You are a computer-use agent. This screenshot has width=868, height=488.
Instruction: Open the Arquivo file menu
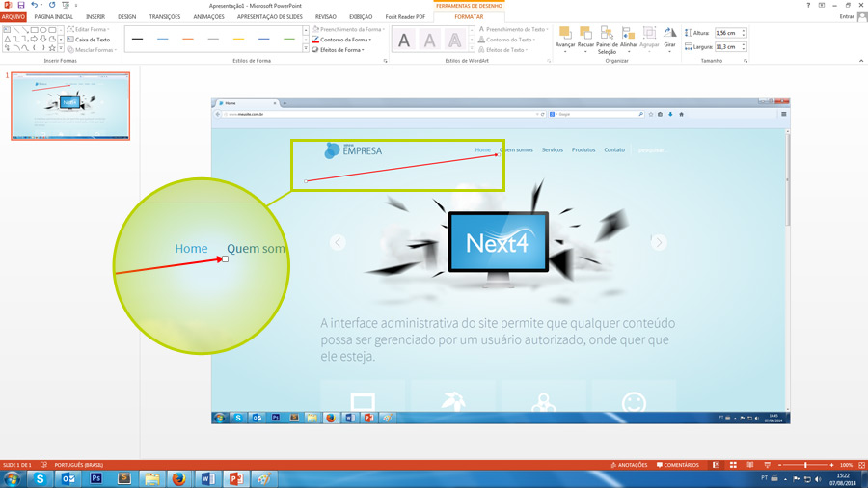pos(14,17)
